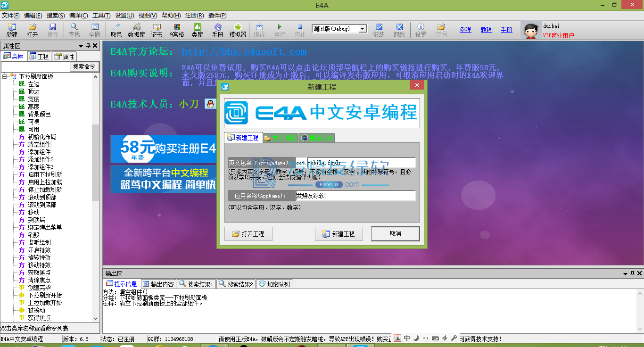Click the 取消 button in dialog
Screen dimensions: 644x347
[395, 234]
